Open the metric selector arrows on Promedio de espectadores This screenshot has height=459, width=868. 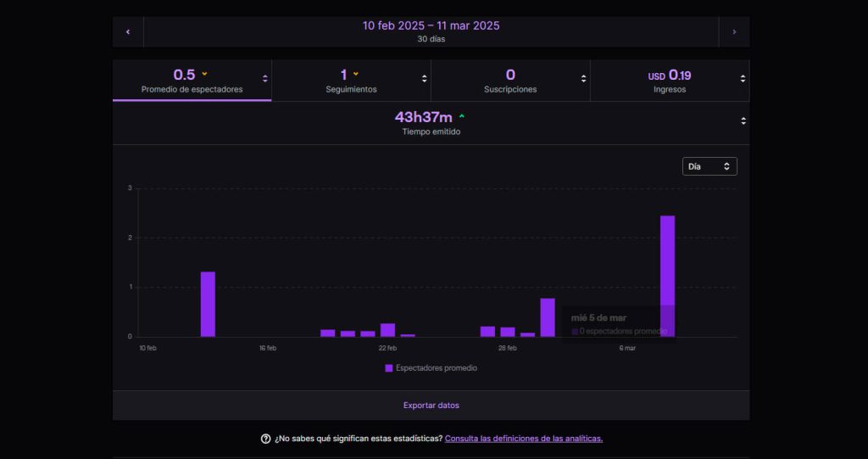(x=265, y=79)
